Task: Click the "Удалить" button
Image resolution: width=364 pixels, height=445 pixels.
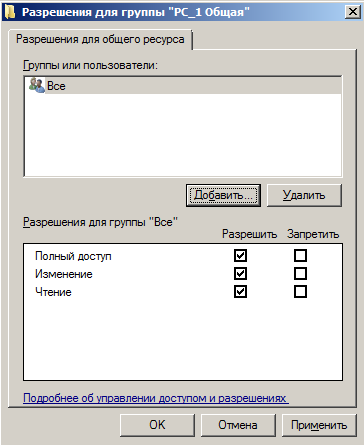Action: pyautogui.click(x=304, y=195)
